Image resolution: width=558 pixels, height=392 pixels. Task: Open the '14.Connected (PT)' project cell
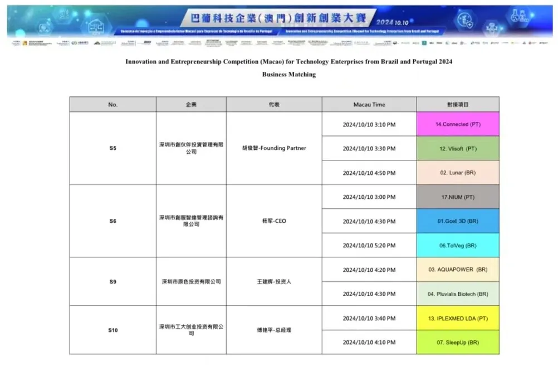[x=458, y=124]
